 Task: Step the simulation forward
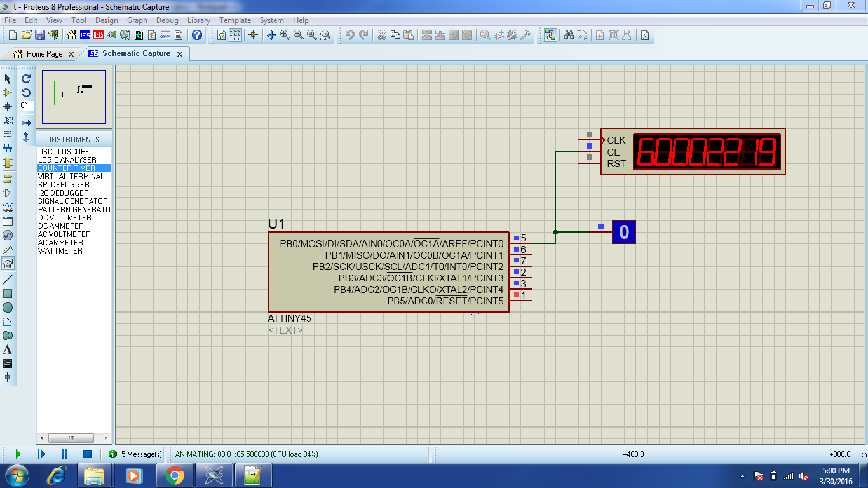pyautogui.click(x=41, y=454)
